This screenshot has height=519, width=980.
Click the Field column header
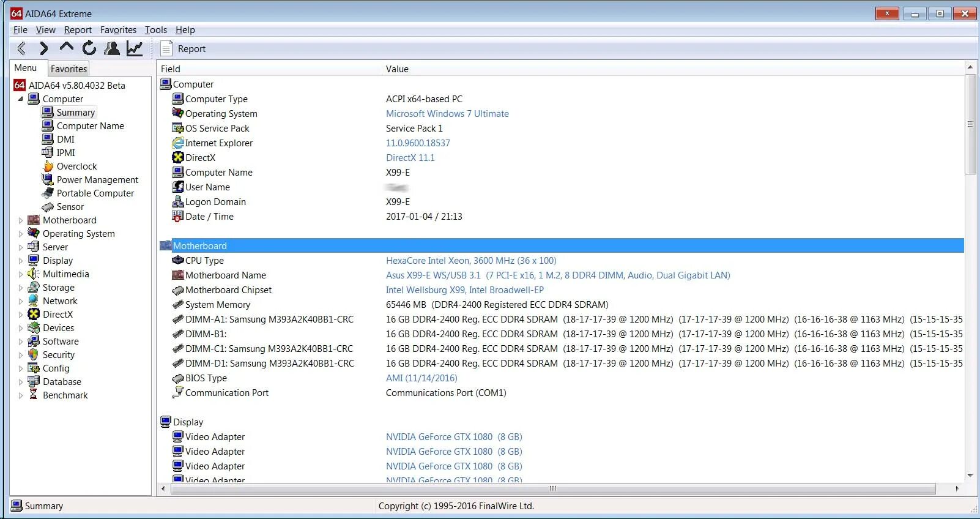point(269,69)
